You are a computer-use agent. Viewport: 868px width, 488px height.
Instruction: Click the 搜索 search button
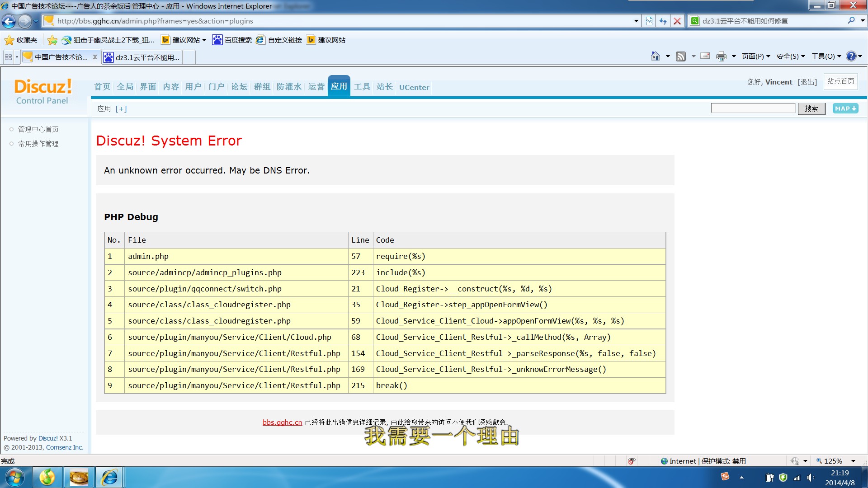coord(811,108)
